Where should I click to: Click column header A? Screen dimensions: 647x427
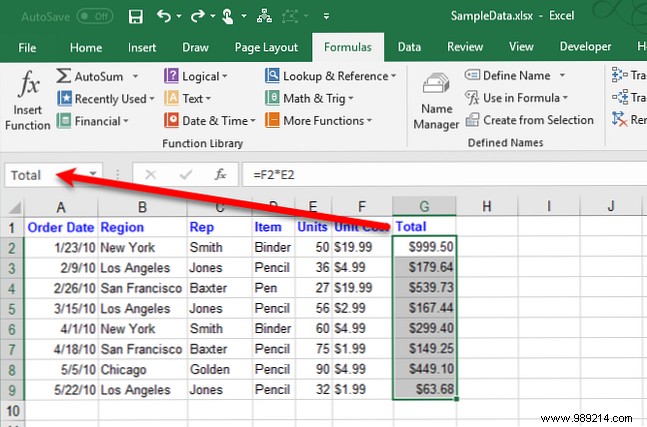tap(61, 207)
